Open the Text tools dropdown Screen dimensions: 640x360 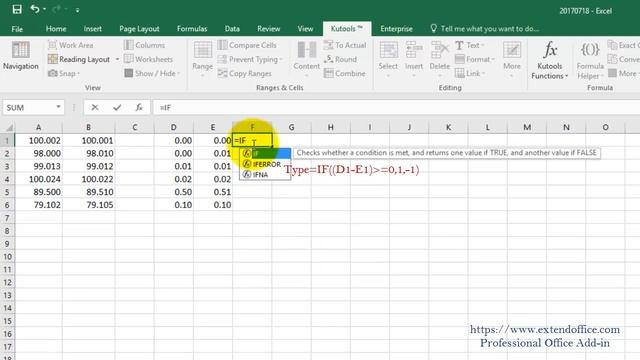coord(469,45)
